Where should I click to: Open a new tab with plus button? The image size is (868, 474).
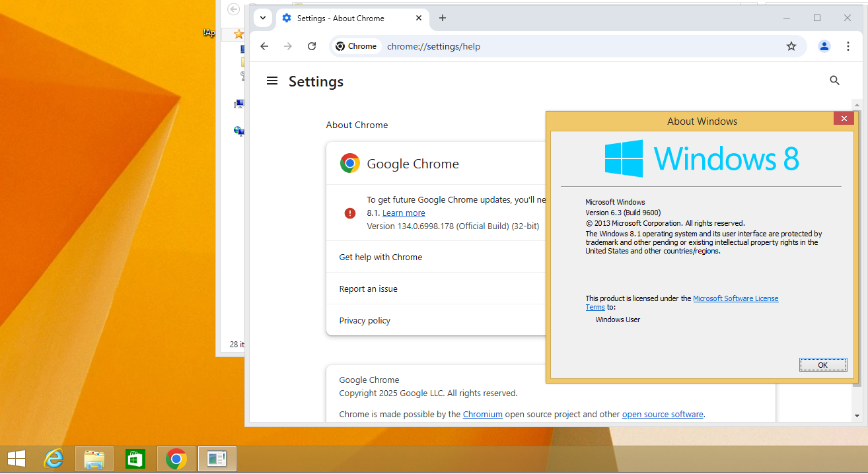443,18
